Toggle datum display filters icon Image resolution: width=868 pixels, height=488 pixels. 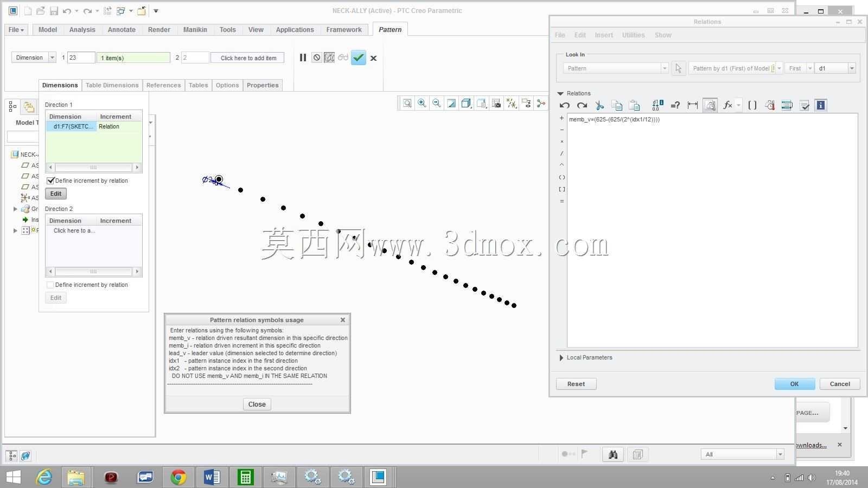[511, 103]
